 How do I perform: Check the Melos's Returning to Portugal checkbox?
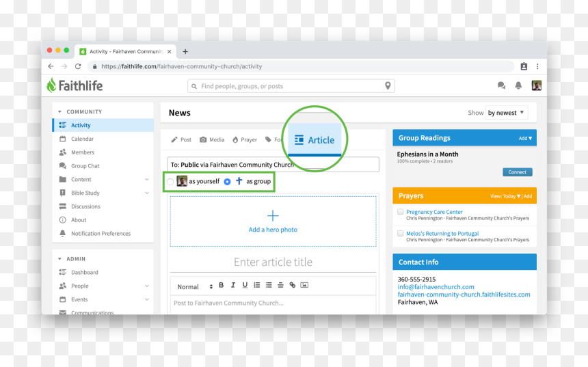(400, 233)
